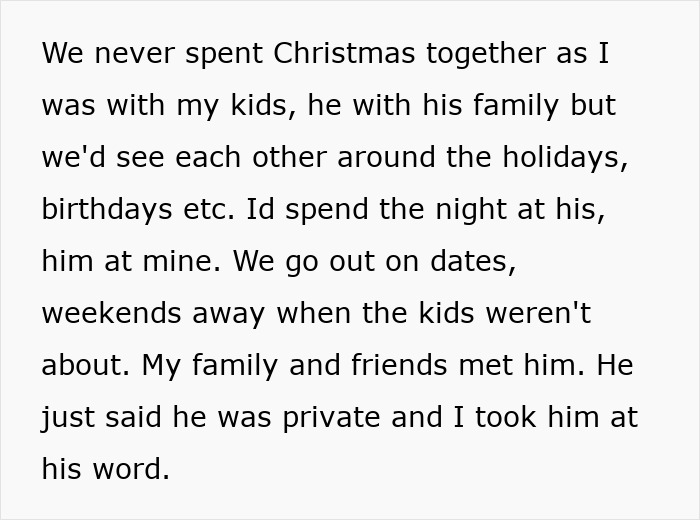Click the word "weren't" in the text

click(539, 314)
